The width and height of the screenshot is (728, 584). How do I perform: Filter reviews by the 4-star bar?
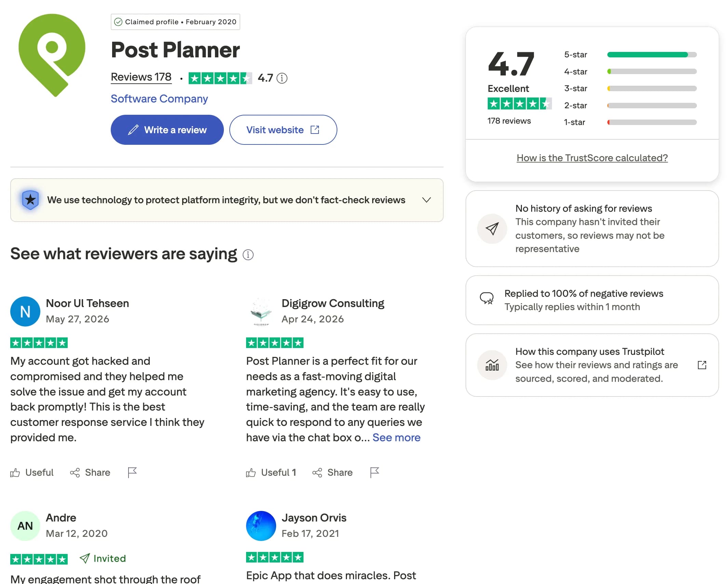tap(651, 71)
